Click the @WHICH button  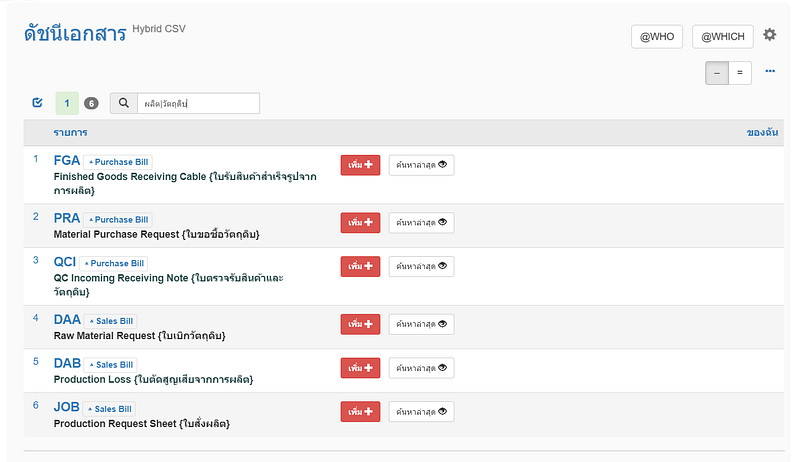pos(722,36)
